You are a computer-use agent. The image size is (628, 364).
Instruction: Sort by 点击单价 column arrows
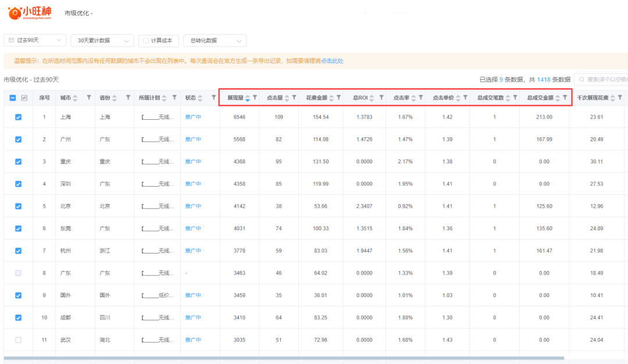[458, 98]
